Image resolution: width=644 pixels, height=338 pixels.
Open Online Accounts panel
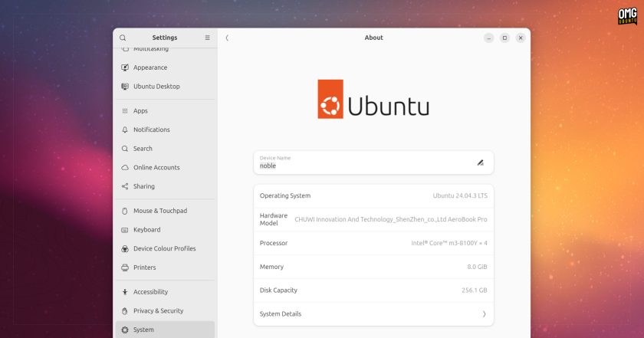point(165,168)
